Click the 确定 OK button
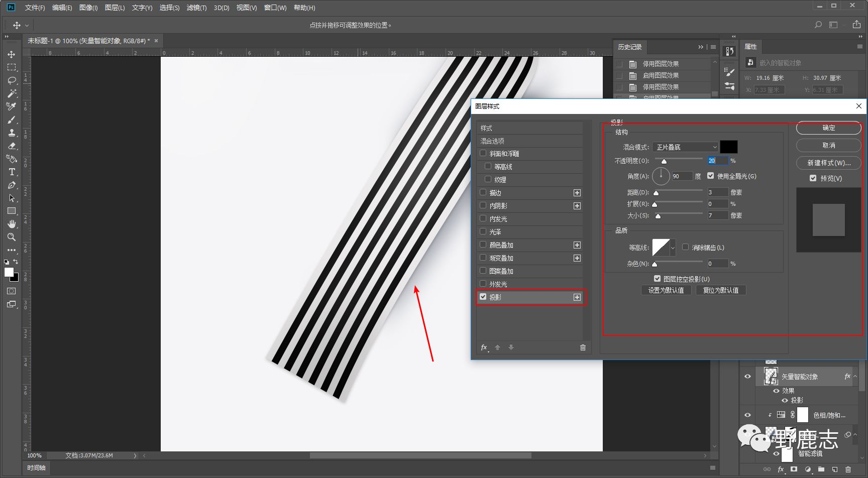Viewport: 868px width, 478px height. click(x=828, y=128)
